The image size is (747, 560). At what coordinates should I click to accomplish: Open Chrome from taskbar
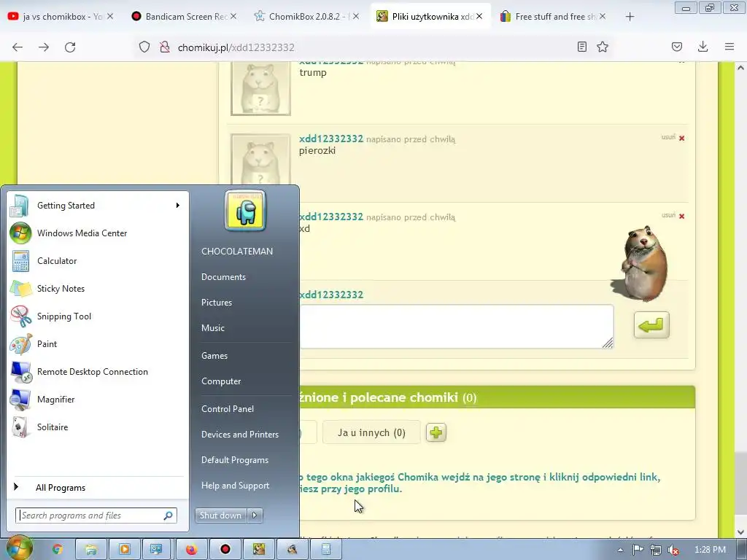tap(58, 549)
